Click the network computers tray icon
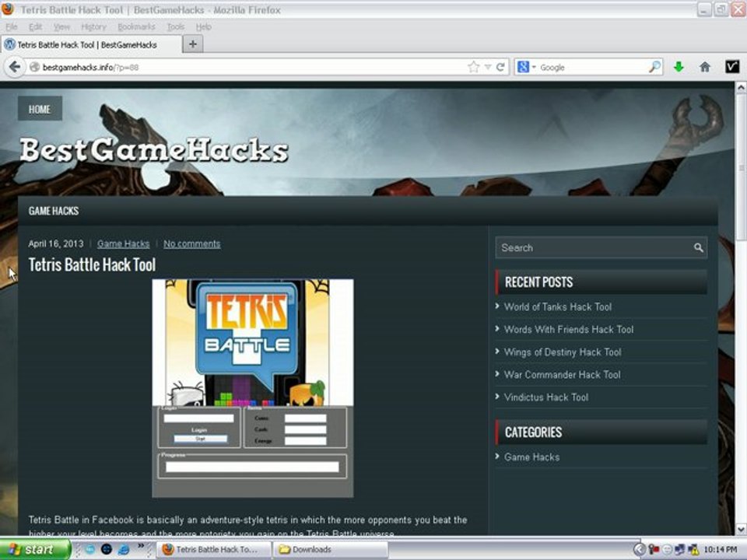The height and width of the screenshot is (560, 747). click(680, 550)
